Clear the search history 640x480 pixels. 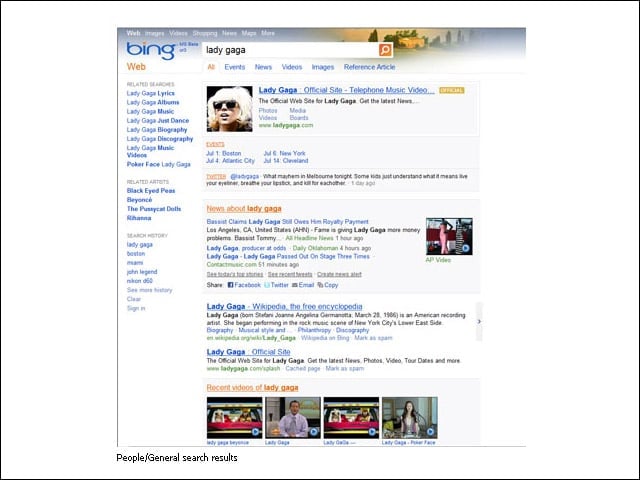pos(134,299)
